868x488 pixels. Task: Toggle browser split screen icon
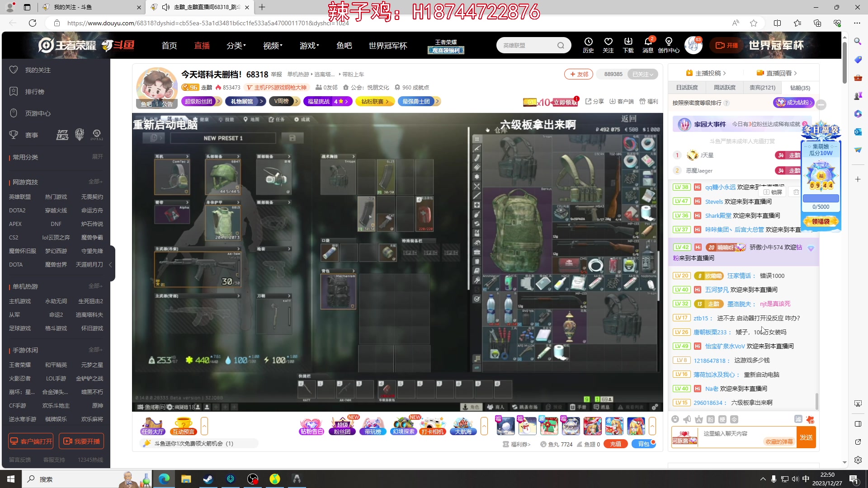pyautogui.click(x=778, y=23)
